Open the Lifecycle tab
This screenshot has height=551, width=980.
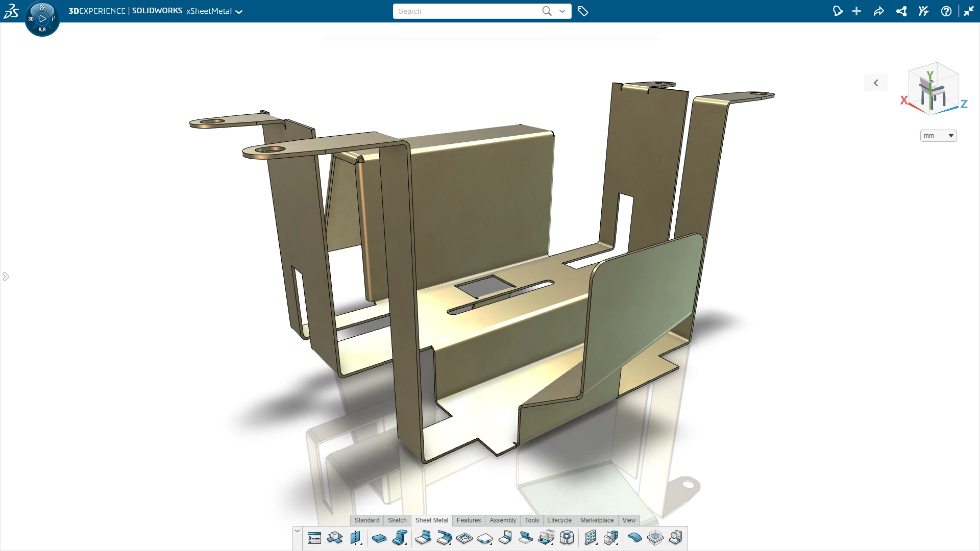click(x=559, y=520)
